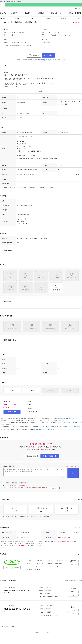
Task: Open 지도 보기 for 근무 예정지
Action: [x=76, y=174]
